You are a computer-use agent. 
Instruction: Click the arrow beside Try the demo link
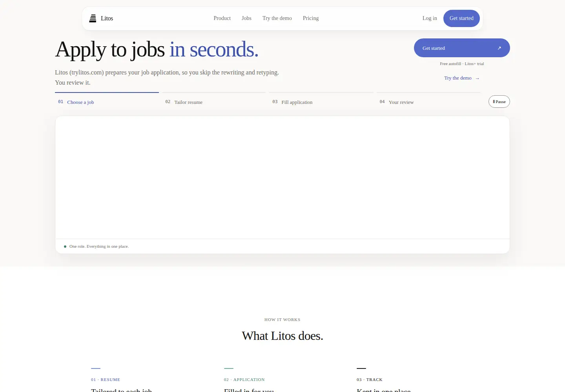pyautogui.click(x=478, y=78)
